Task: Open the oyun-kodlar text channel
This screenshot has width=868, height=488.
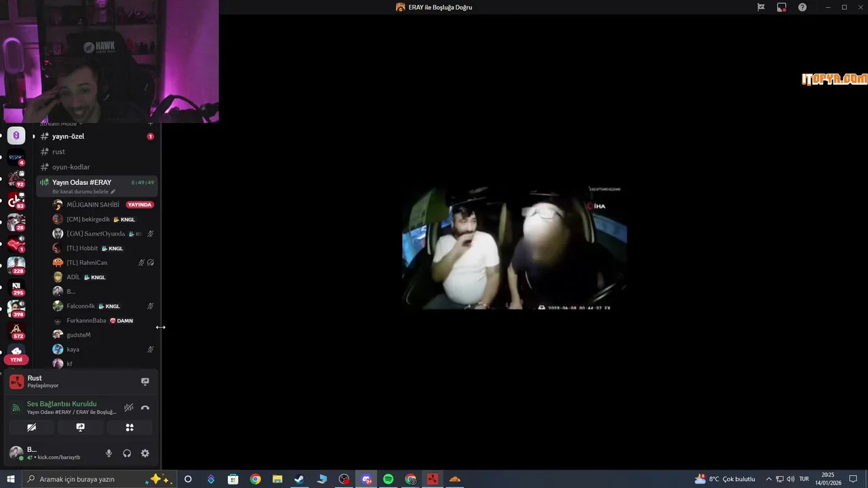Action: pyautogui.click(x=96, y=167)
